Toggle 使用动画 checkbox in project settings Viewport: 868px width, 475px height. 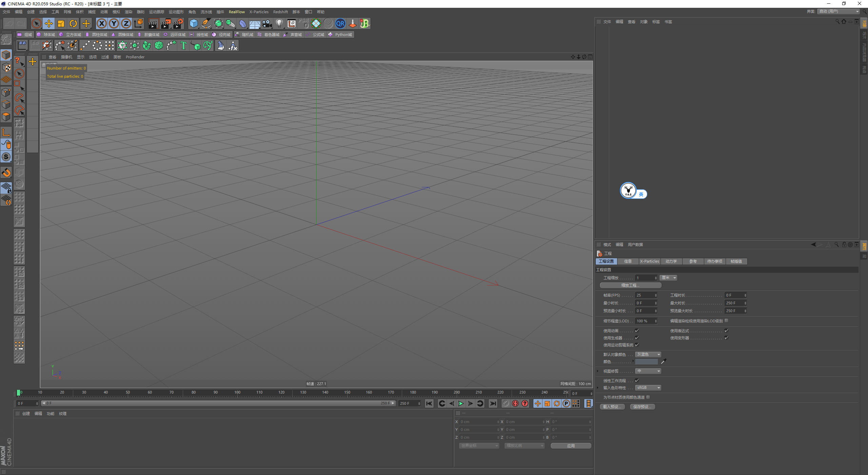[638, 330]
